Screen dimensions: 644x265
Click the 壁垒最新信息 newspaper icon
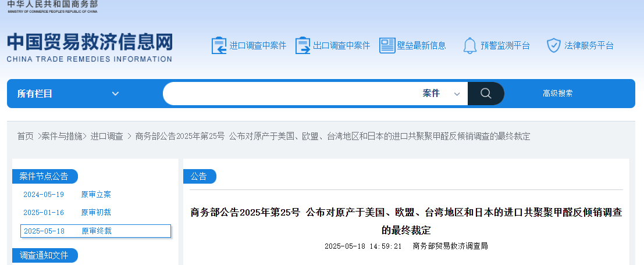click(387, 45)
